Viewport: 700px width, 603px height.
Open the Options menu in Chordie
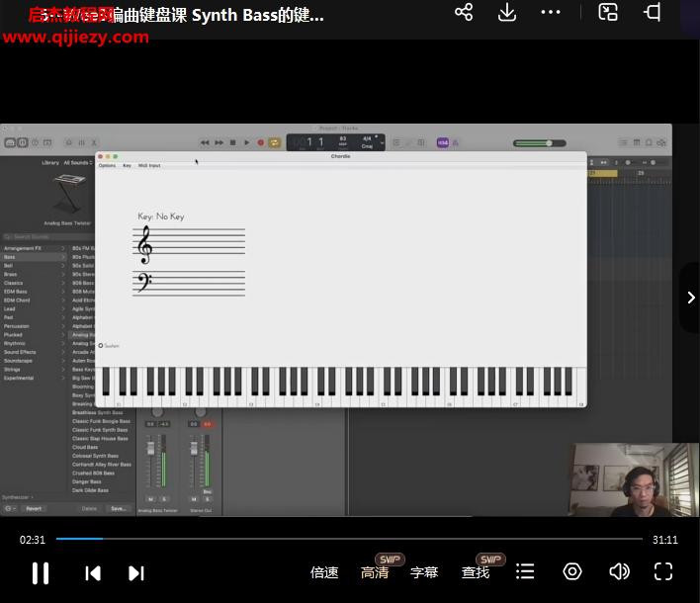click(x=107, y=165)
